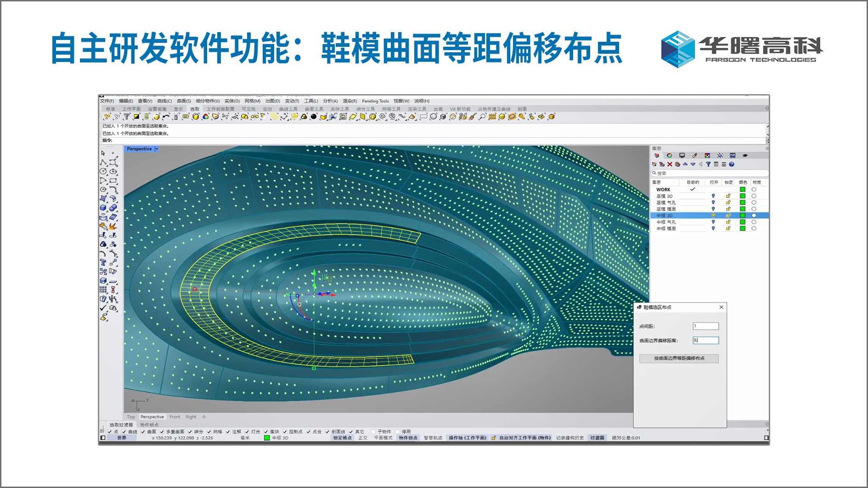Click the red X delete layer icon
Viewport: 868px width, 488px height.
pyautogui.click(x=670, y=164)
